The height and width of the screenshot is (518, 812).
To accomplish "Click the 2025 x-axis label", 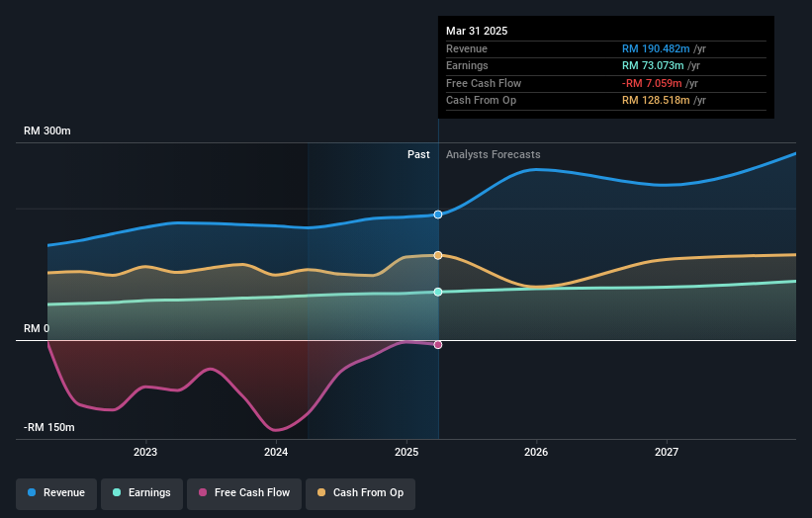I will point(406,452).
